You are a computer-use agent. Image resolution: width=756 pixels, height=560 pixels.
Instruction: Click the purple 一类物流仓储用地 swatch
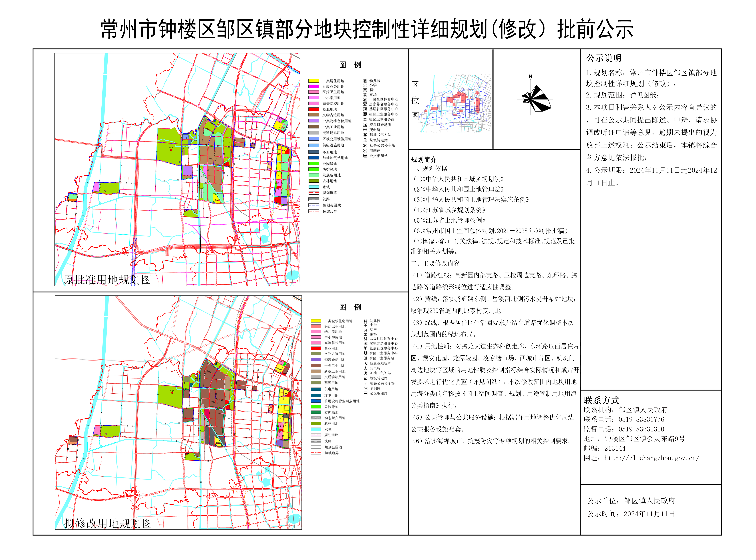click(314, 121)
